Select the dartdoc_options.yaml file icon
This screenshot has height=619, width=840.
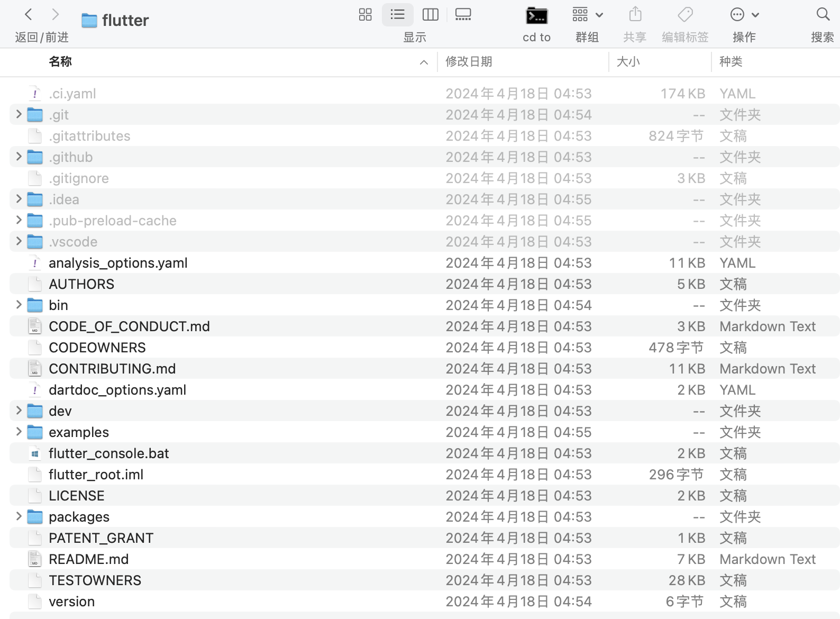click(x=35, y=390)
